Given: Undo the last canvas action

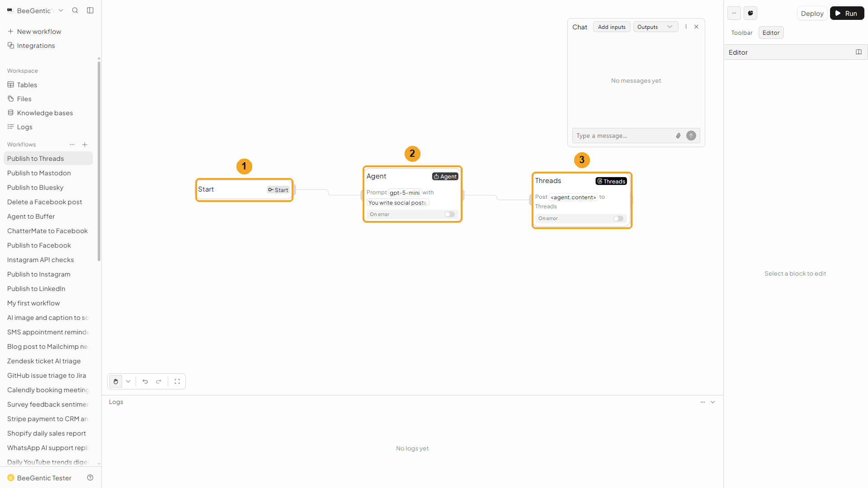Looking at the screenshot, I should coord(145,381).
